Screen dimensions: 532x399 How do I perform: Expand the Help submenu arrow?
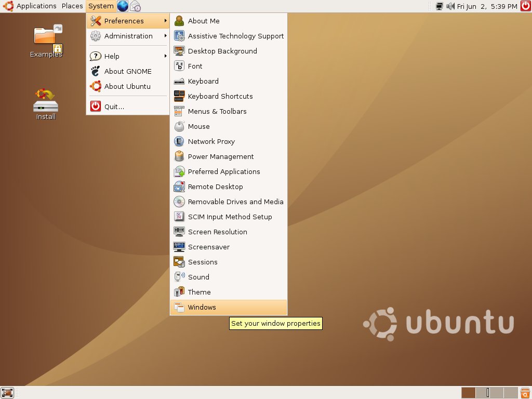[x=165, y=56]
